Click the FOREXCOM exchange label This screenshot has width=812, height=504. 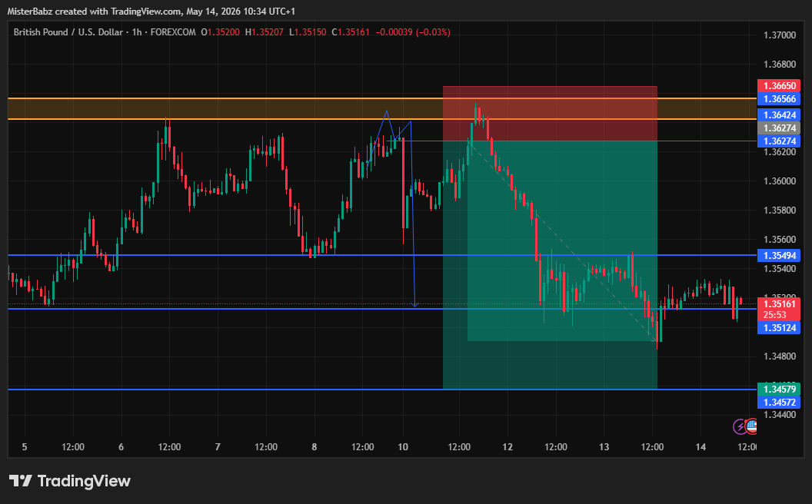(x=173, y=32)
